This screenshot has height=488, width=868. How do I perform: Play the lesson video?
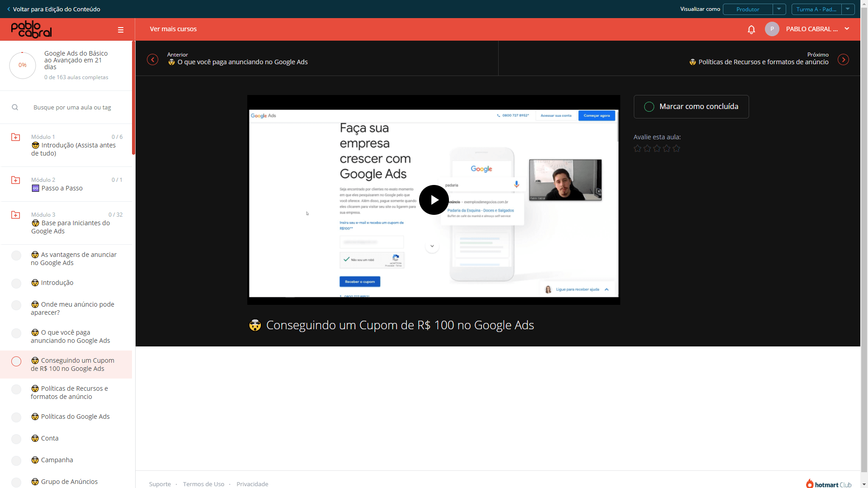tap(434, 199)
